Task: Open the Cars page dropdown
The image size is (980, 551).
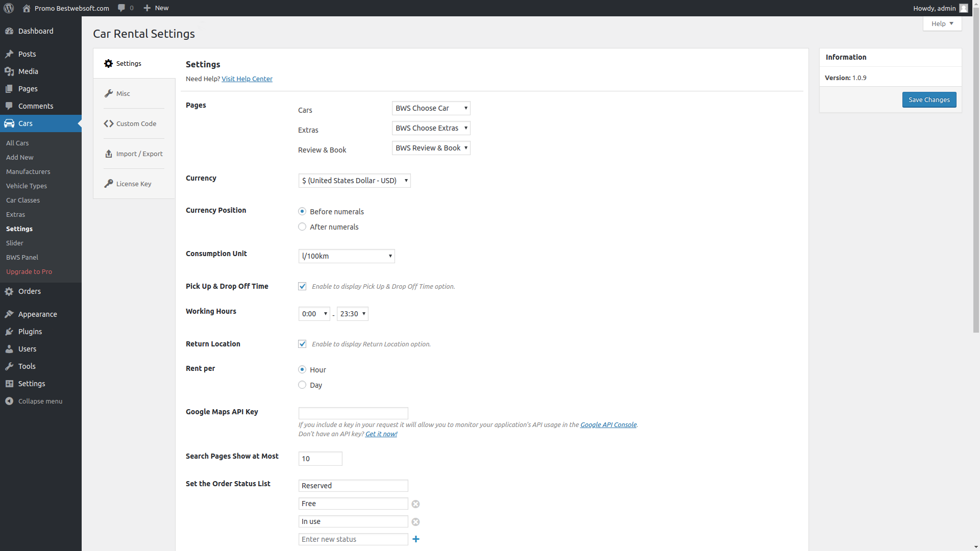Action: [x=431, y=108]
